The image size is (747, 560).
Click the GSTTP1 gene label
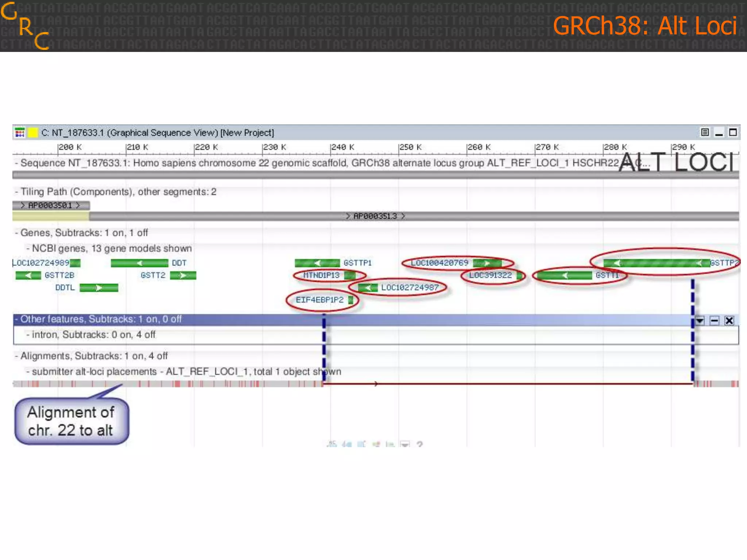(x=357, y=263)
